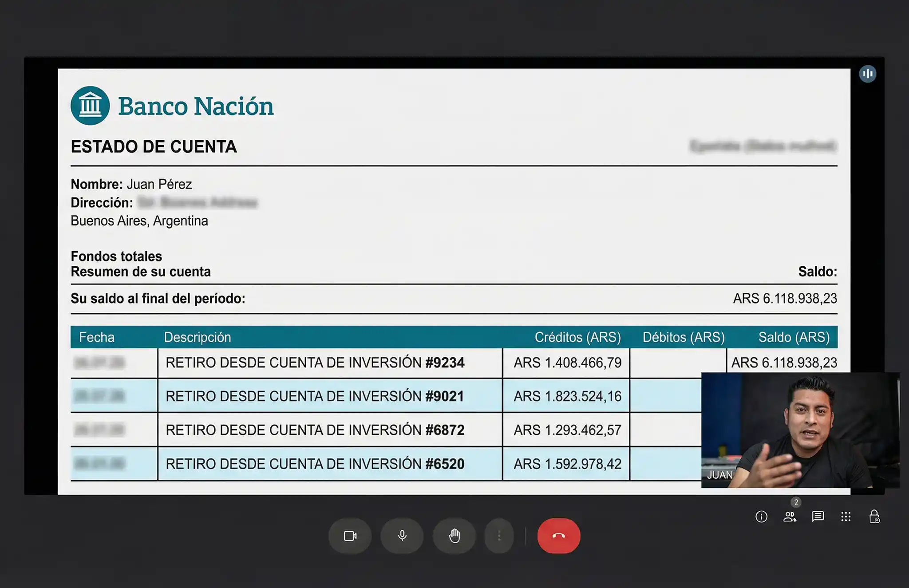
Task: Select Juan's self-view video thumbnail
Action: pyautogui.click(x=800, y=430)
